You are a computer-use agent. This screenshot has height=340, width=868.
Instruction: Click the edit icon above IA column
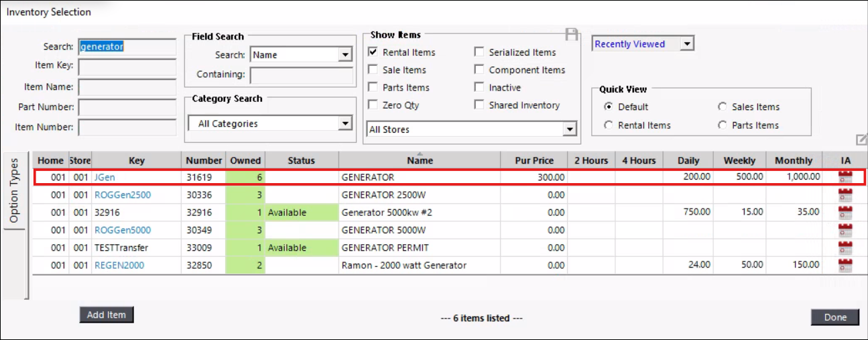(861, 139)
